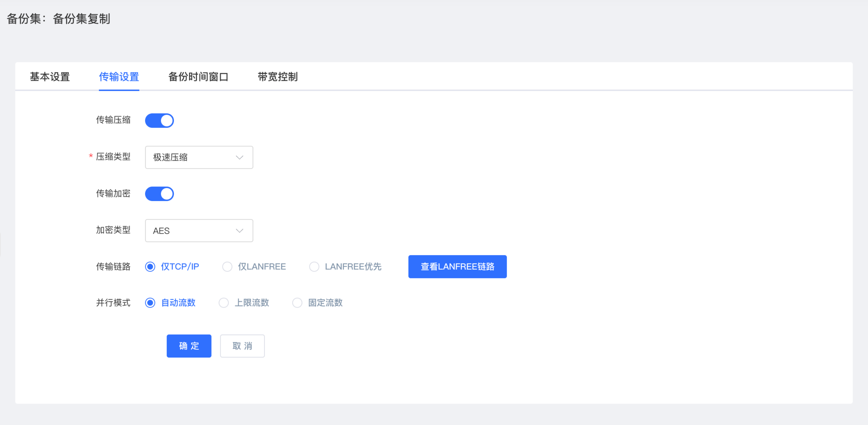The image size is (868, 425).
Task: Open the 备份时间窗口 tab
Action: tap(198, 77)
